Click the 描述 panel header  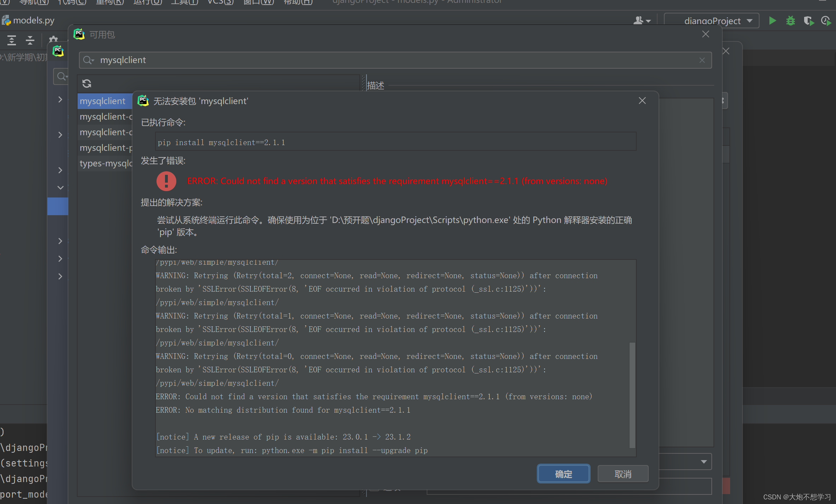[x=375, y=85]
